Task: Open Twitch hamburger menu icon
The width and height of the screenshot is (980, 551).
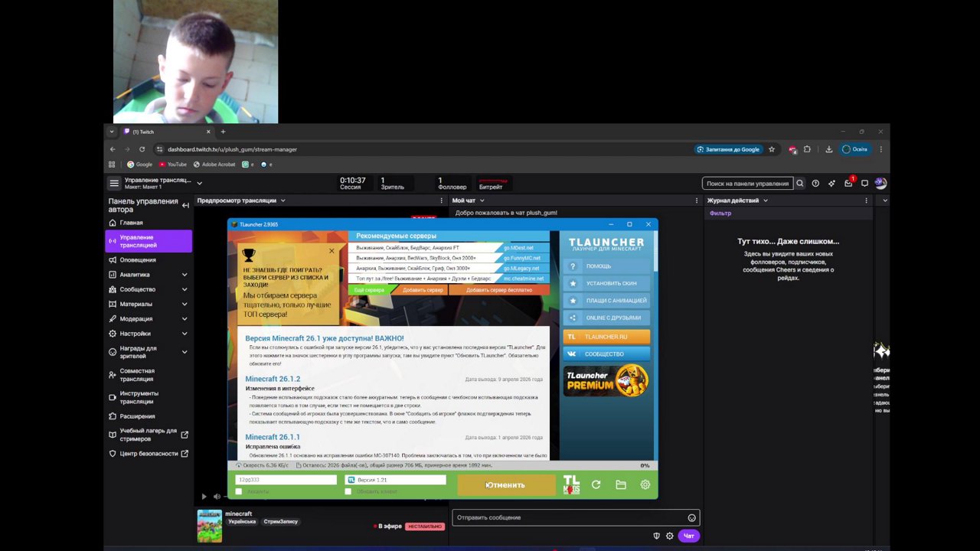Action: (114, 184)
